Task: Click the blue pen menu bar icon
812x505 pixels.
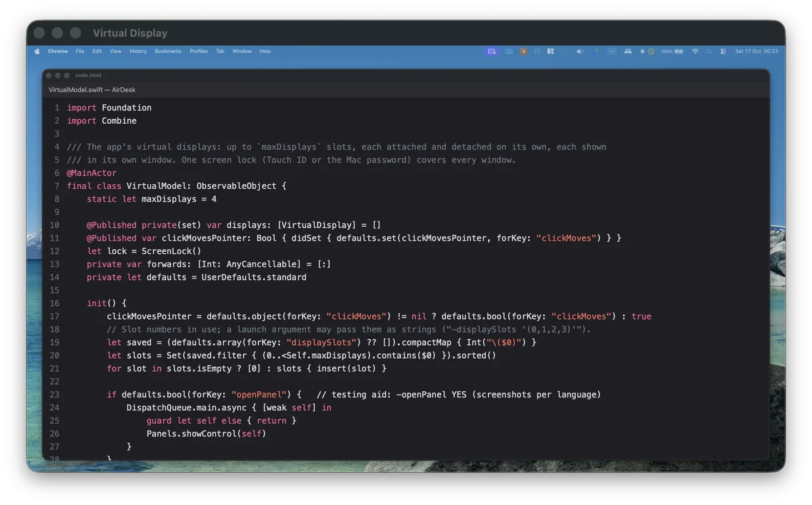Action: click(x=595, y=51)
